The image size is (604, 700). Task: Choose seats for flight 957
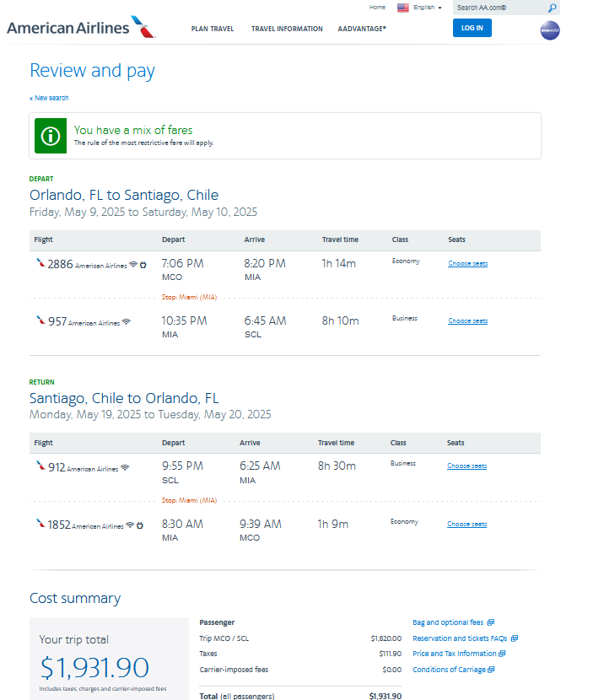pyautogui.click(x=467, y=321)
